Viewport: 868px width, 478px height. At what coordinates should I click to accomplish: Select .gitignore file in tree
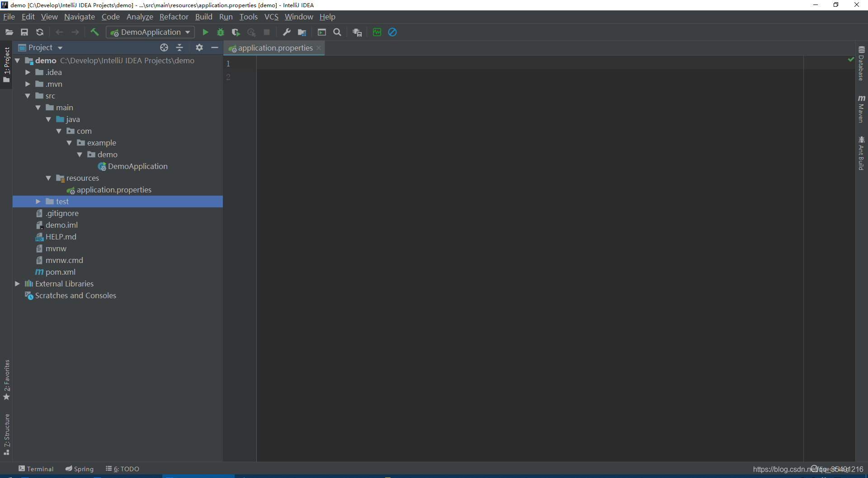tap(57, 213)
